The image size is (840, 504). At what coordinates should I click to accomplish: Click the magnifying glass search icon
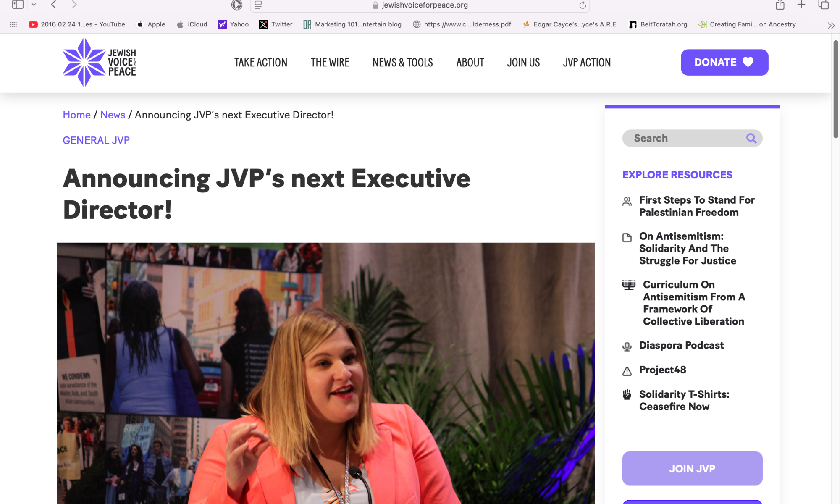coord(751,138)
